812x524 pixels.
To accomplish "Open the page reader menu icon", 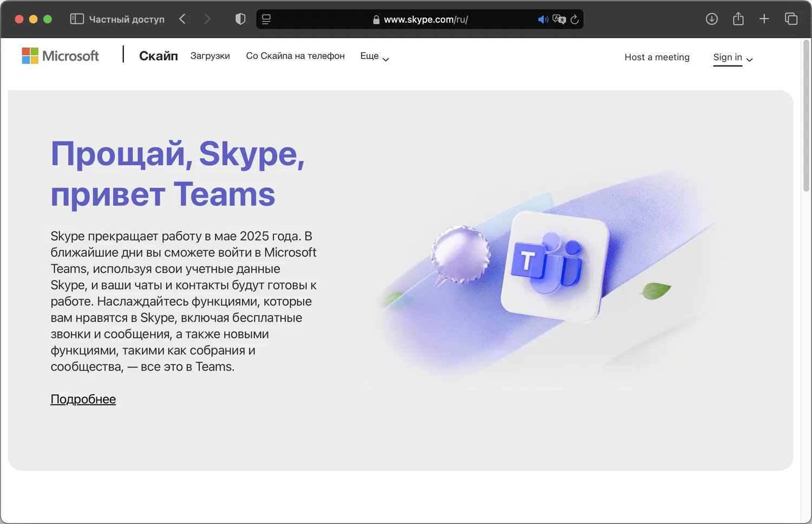I will coord(266,19).
